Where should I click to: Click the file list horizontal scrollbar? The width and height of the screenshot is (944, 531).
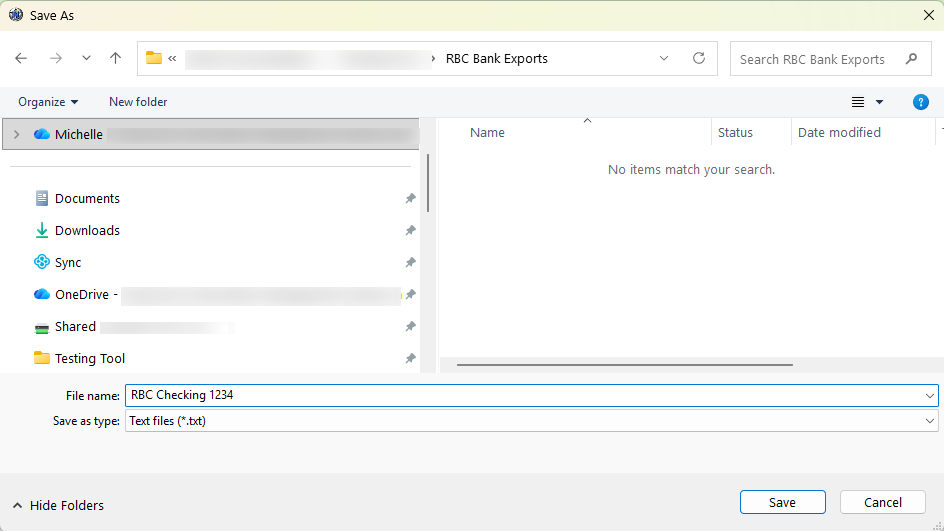[x=624, y=365]
